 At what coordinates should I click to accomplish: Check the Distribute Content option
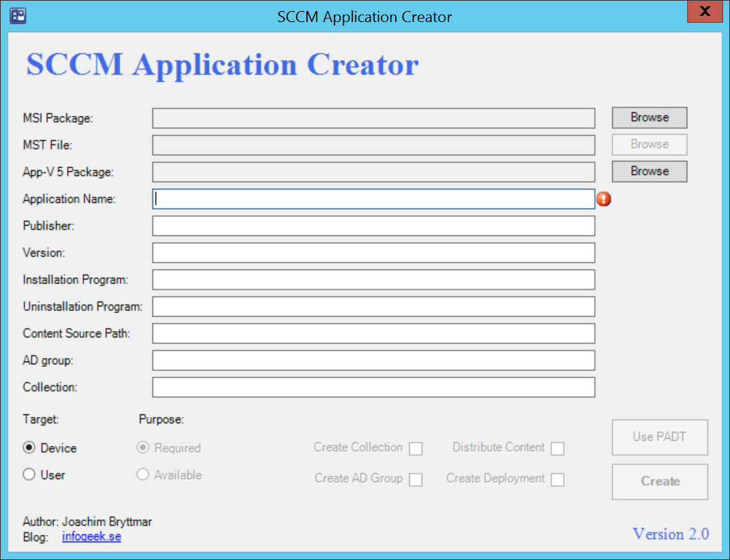click(x=558, y=448)
